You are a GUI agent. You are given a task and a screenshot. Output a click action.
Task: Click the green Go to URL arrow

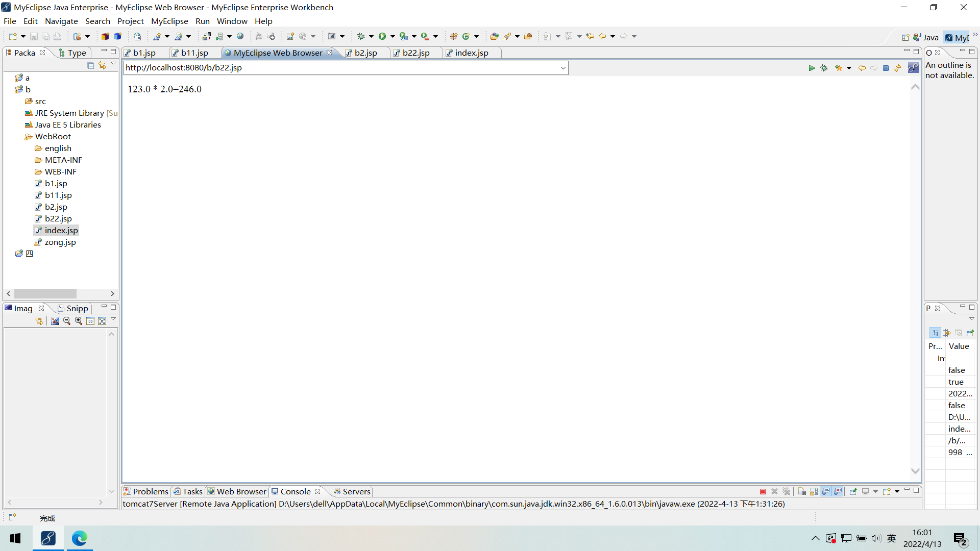[812, 68]
